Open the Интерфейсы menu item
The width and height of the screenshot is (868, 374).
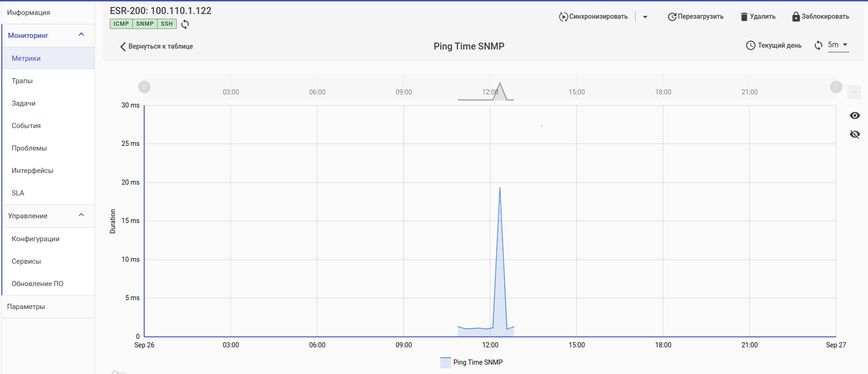click(33, 171)
